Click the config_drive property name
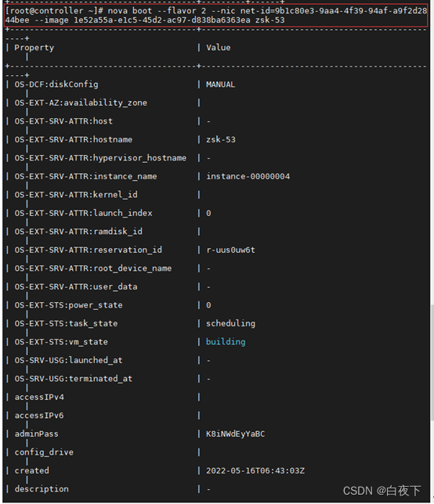This screenshot has height=504, width=434. point(44,452)
